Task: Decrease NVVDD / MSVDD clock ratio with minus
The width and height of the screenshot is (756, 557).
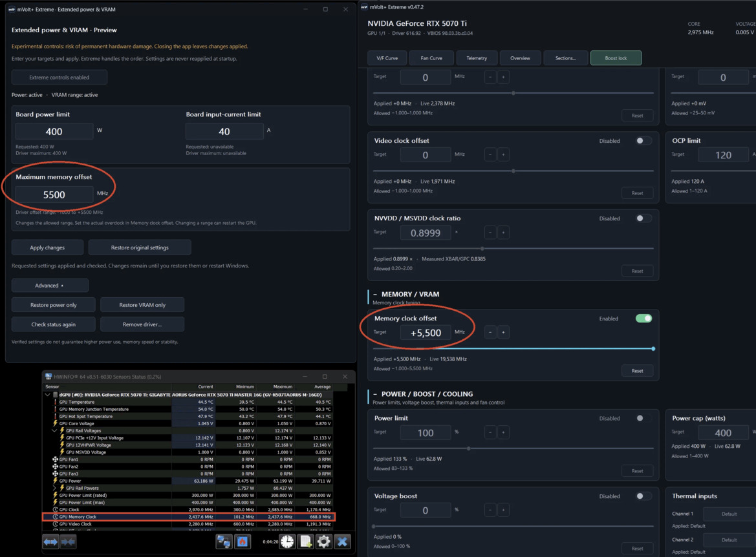Action: pyautogui.click(x=490, y=233)
